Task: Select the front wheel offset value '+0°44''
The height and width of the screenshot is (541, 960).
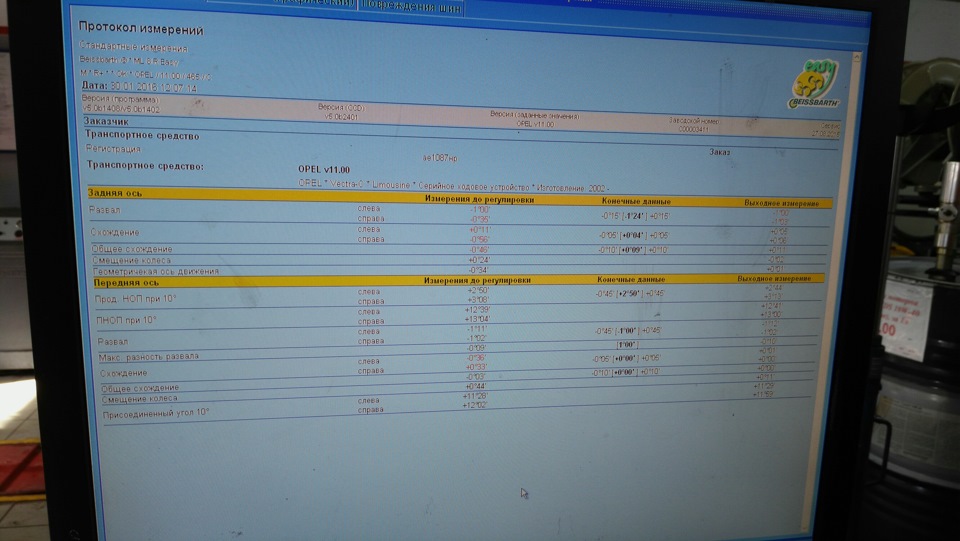Action: coord(476,386)
